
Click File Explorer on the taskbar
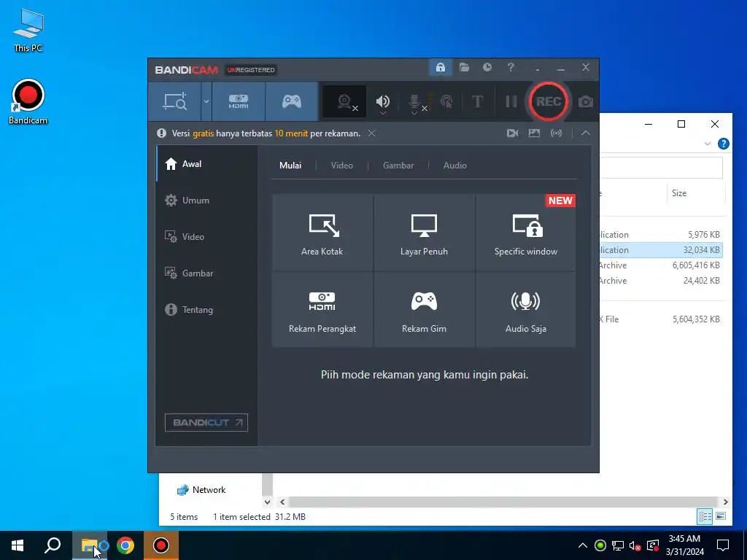tap(90, 545)
